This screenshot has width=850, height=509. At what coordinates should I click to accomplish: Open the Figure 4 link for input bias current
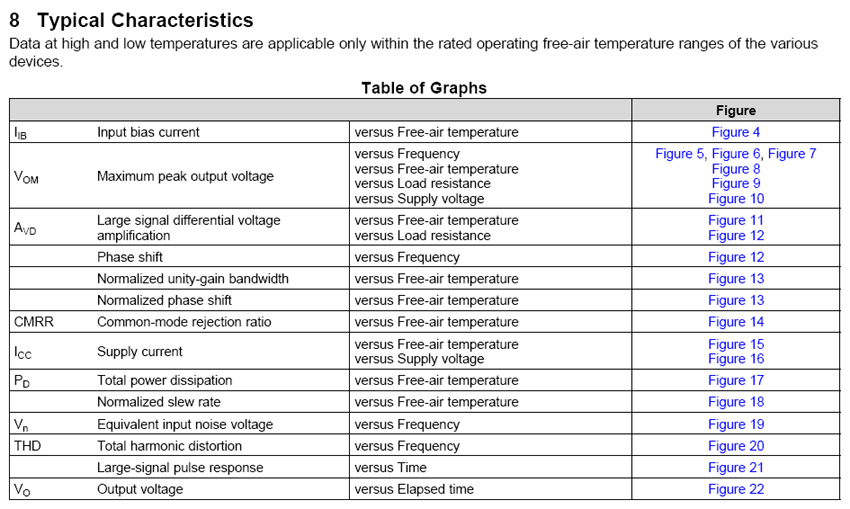coord(735,132)
